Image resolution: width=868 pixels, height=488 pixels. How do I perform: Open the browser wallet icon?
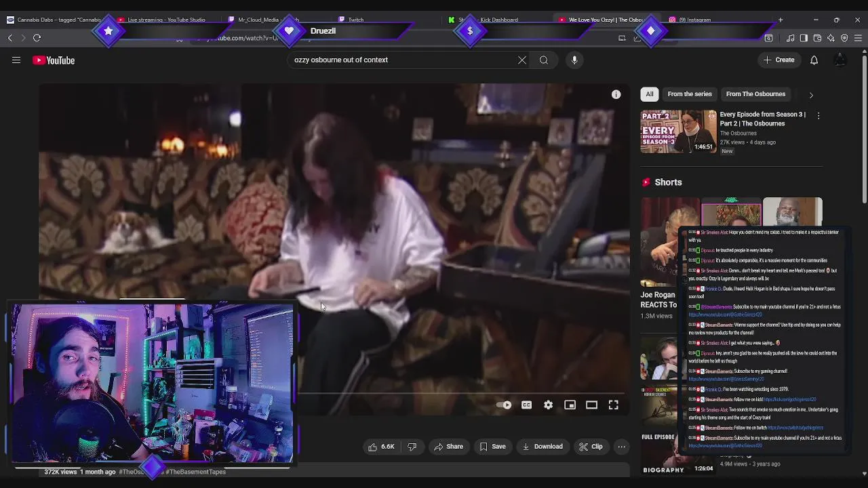(x=817, y=38)
